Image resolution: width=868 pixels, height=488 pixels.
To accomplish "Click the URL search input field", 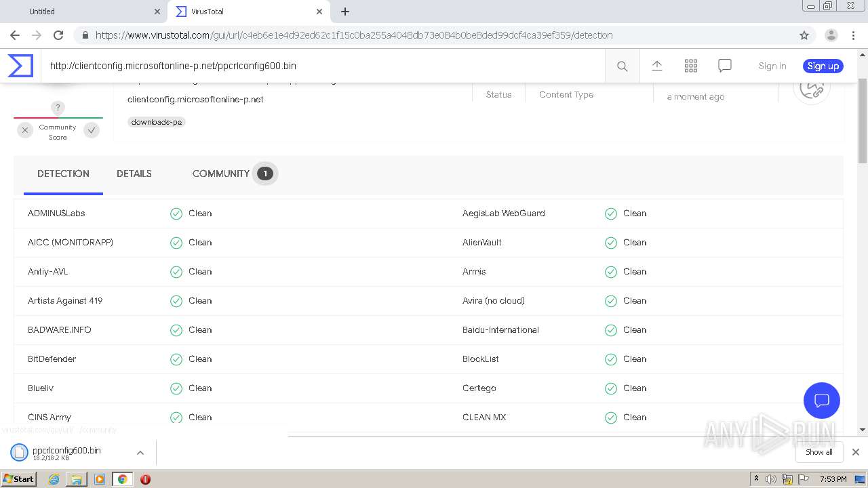I will pos(323,66).
